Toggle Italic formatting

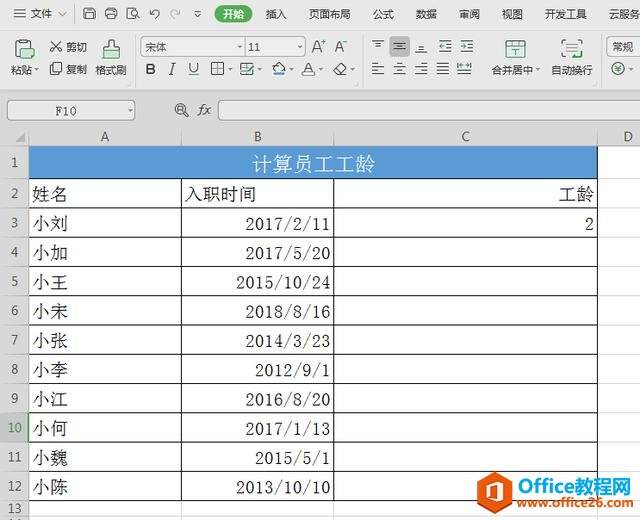coord(172,69)
